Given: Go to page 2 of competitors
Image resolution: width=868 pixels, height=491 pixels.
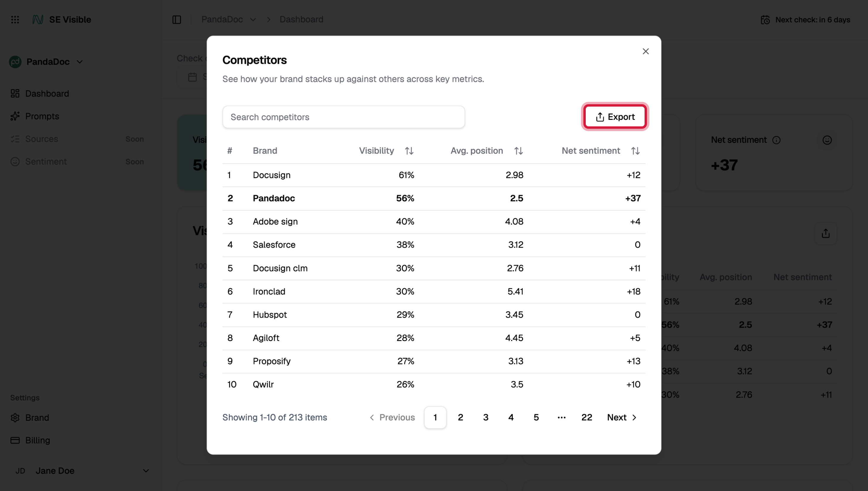Looking at the screenshot, I should click(460, 417).
